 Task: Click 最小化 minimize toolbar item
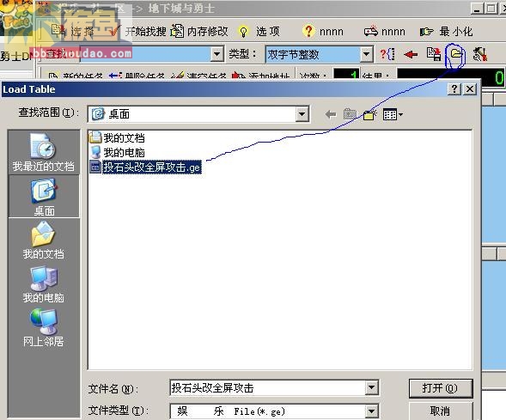[x=446, y=31]
